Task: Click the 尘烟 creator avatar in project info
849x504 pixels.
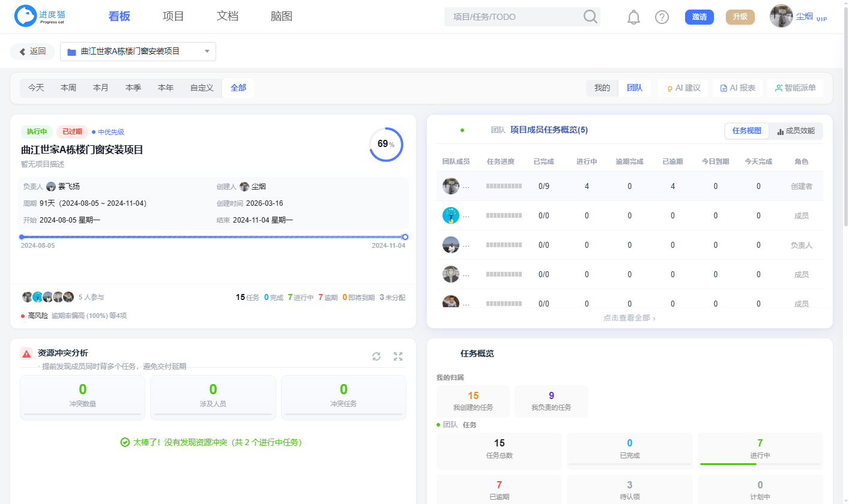Action: 244,187
